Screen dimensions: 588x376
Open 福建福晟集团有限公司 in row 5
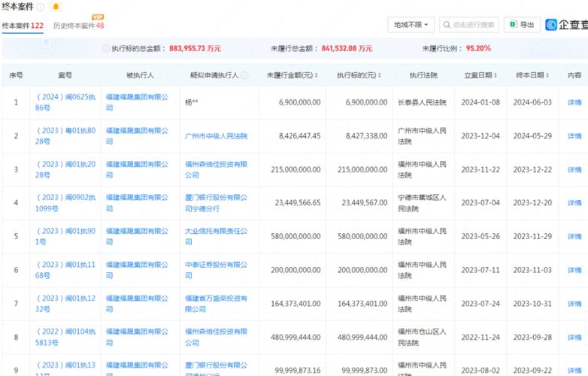pos(137,237)
